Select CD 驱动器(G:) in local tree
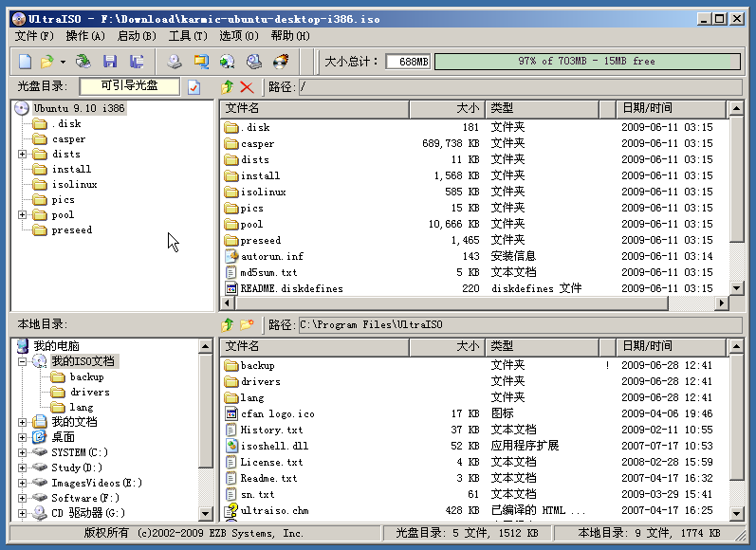The height and width of the screenshot is (550, 756). coord(88,513)
